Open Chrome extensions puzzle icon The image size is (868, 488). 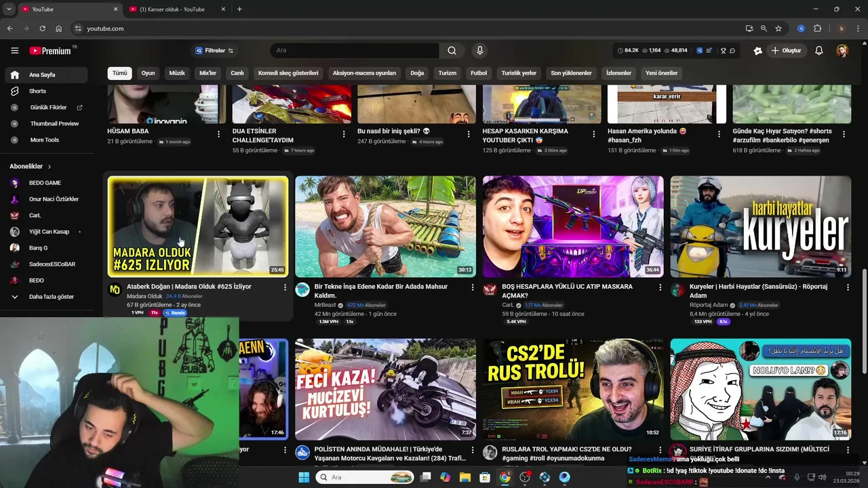[817, 28]
